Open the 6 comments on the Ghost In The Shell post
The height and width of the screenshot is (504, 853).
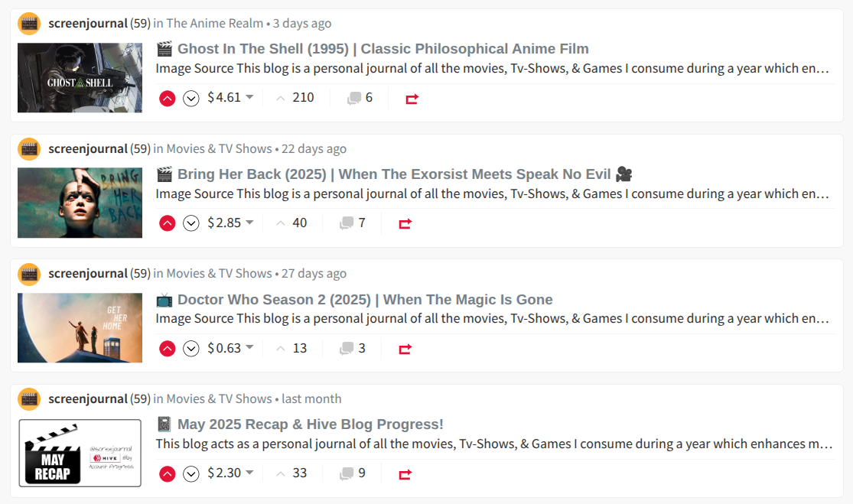(360, 98)
